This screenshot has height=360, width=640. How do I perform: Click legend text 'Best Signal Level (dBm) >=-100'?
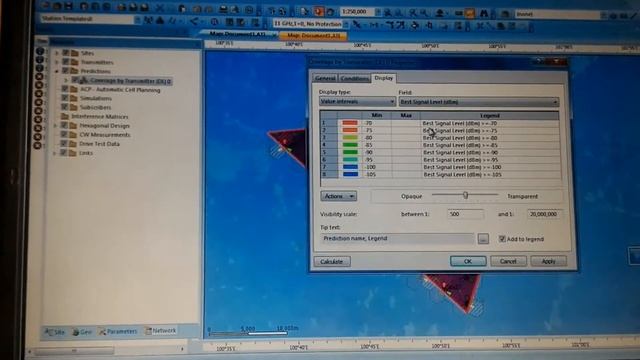[462, 167]
